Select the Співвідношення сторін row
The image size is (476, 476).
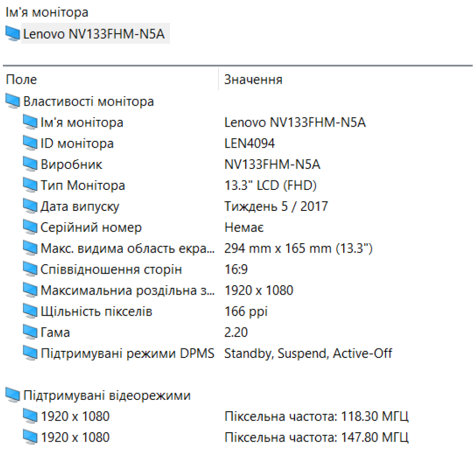pos(111,269)
